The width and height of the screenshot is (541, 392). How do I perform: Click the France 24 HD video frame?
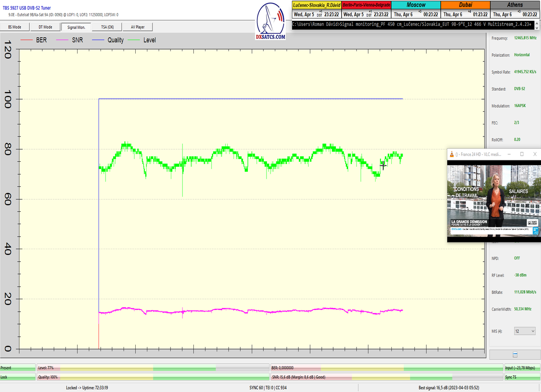point(493,196)
